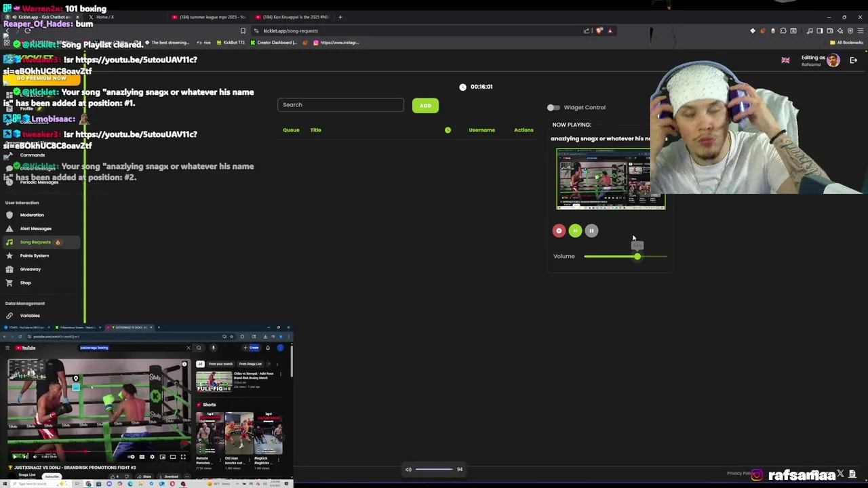Adjust the overlay volume slider showing 94

[434, 469]
